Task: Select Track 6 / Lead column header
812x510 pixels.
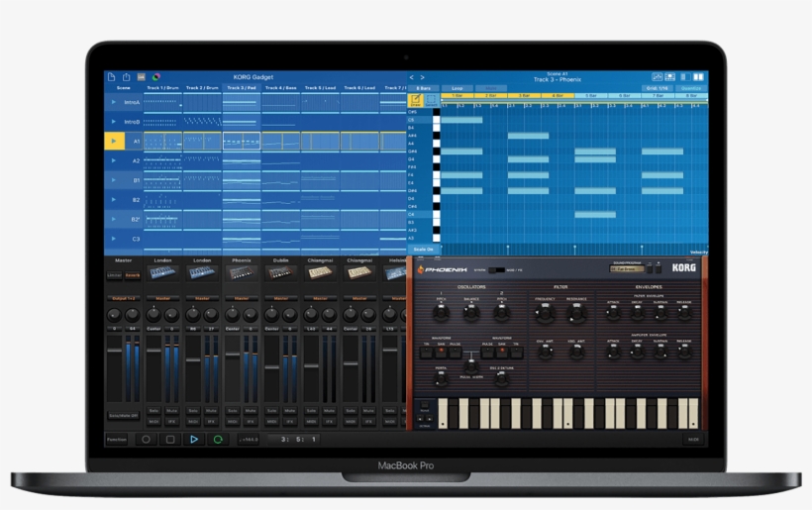Action: point(359,88)
